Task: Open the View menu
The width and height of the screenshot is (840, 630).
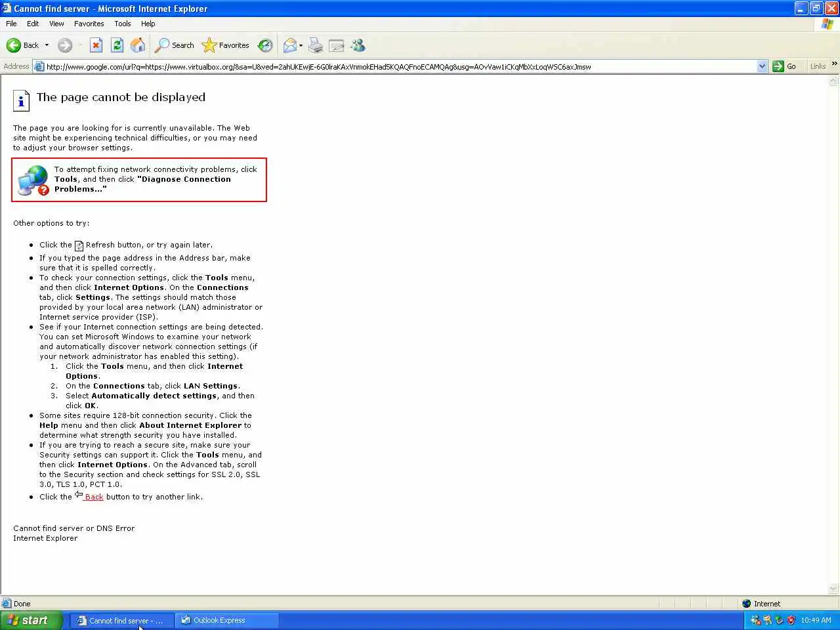Action: 56,24
